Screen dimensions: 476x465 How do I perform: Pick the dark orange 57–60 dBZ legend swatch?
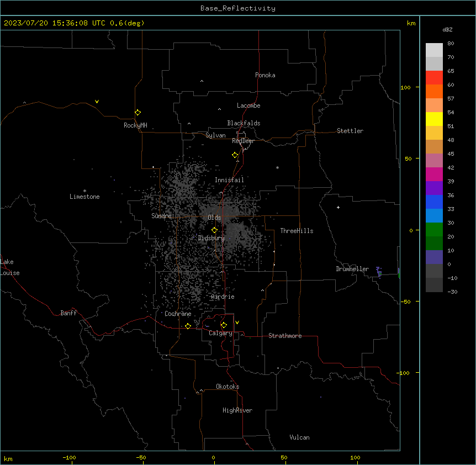coord(434,91)
